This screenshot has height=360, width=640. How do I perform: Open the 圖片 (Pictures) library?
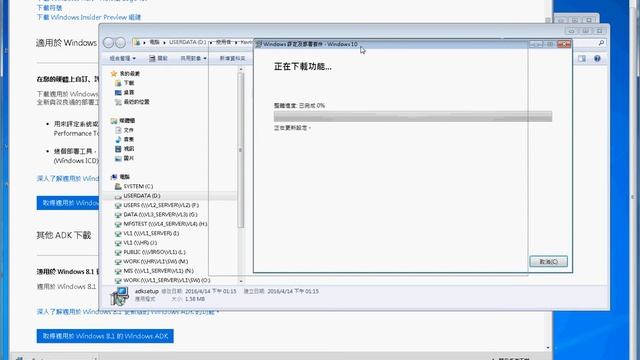pyautogui.click(x=129, y=158)
